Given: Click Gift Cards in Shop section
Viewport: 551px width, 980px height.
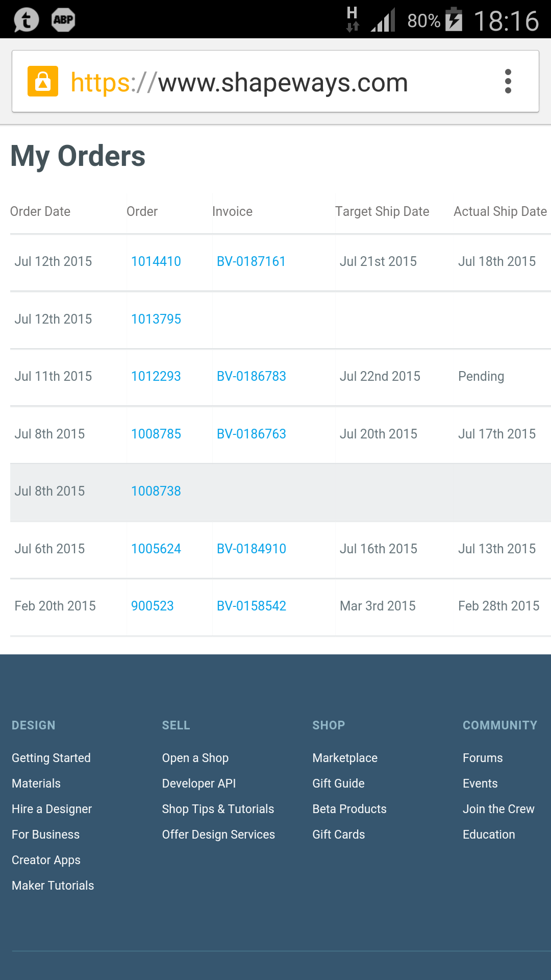Looking at the screenshot, I should coord(338,835).
